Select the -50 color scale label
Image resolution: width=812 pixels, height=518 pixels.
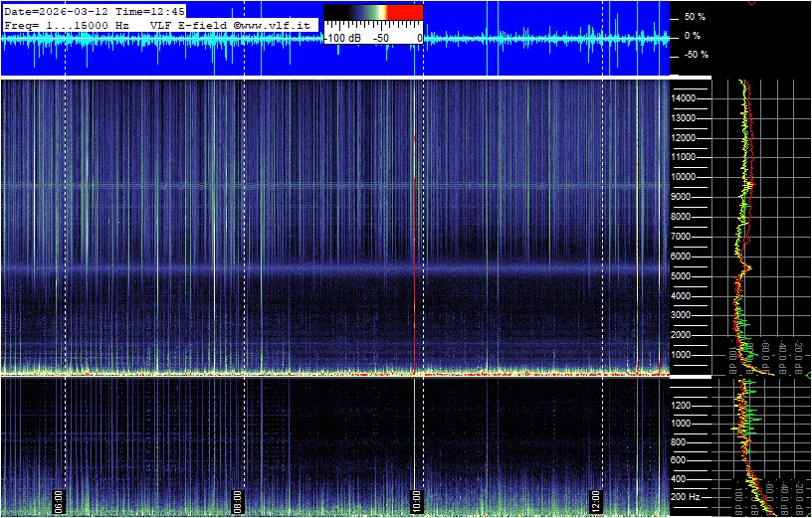click(380, 37)
